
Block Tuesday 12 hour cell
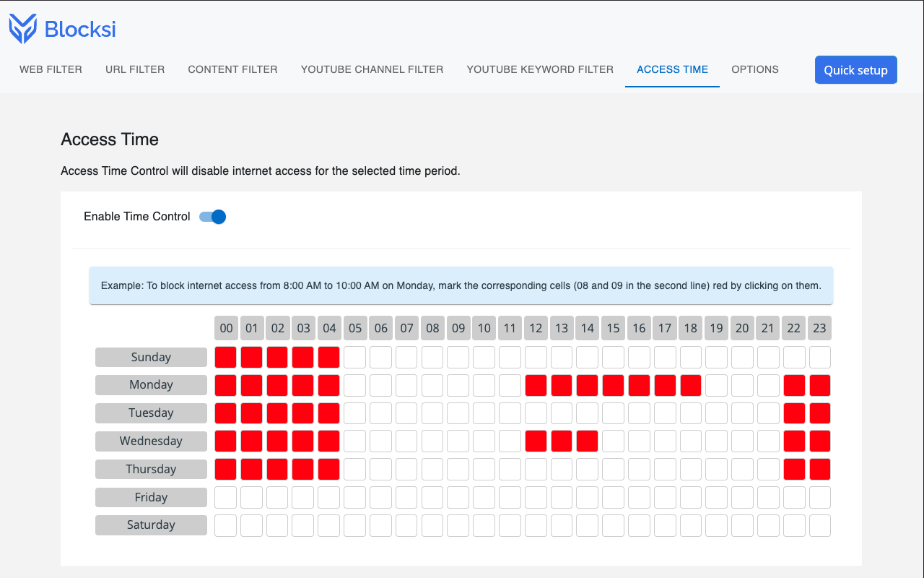point(536,413)
